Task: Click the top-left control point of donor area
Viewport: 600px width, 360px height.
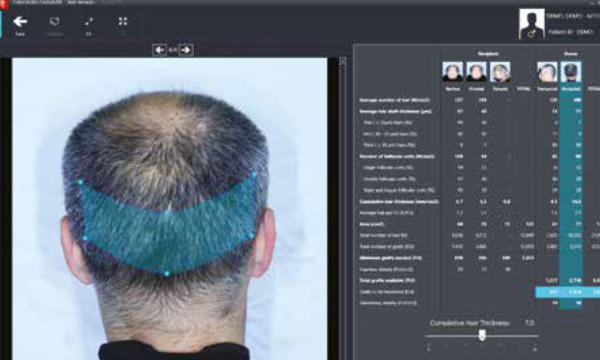Action: pyautogui.click(x=80, y=182)
